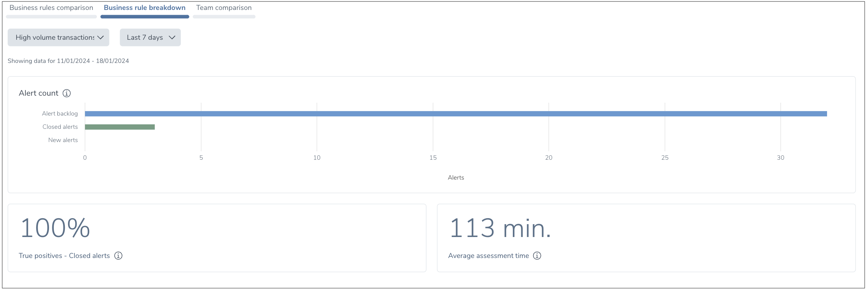
Task: Open the High volume transactions dropdown
Action: [59, 38]
